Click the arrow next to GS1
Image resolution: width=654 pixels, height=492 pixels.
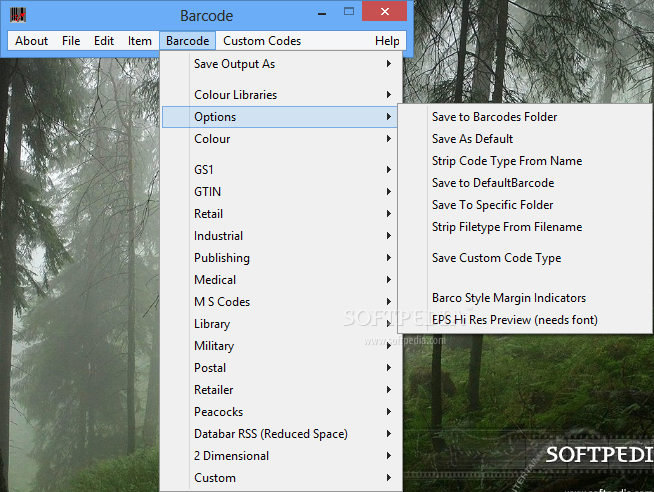388,170
